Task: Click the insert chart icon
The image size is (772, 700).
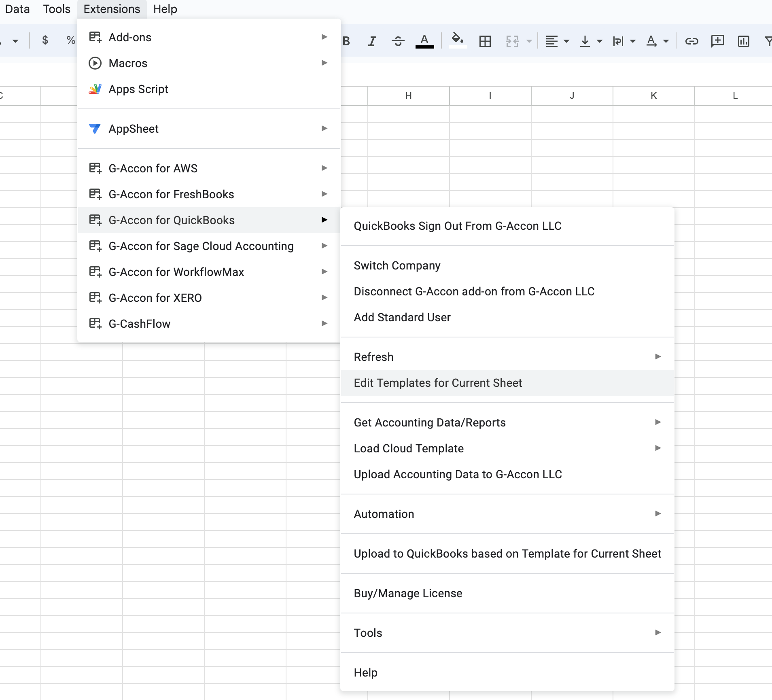Action: (744, 41)
